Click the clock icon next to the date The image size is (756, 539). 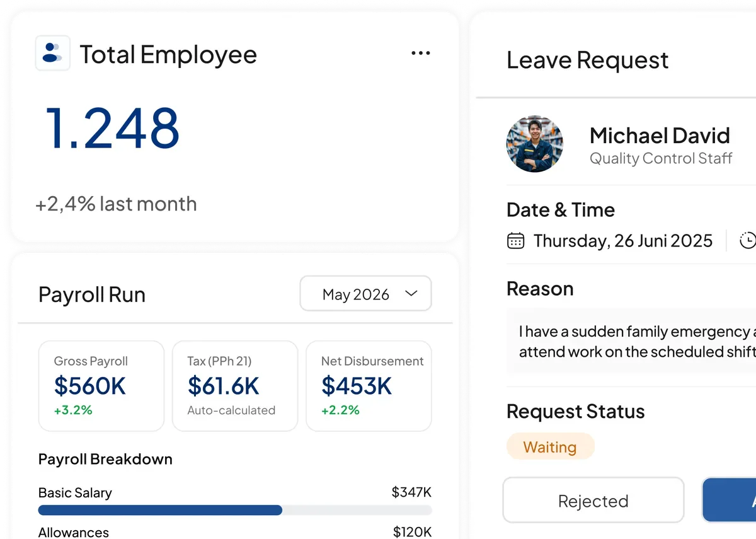tap(748, 241)
